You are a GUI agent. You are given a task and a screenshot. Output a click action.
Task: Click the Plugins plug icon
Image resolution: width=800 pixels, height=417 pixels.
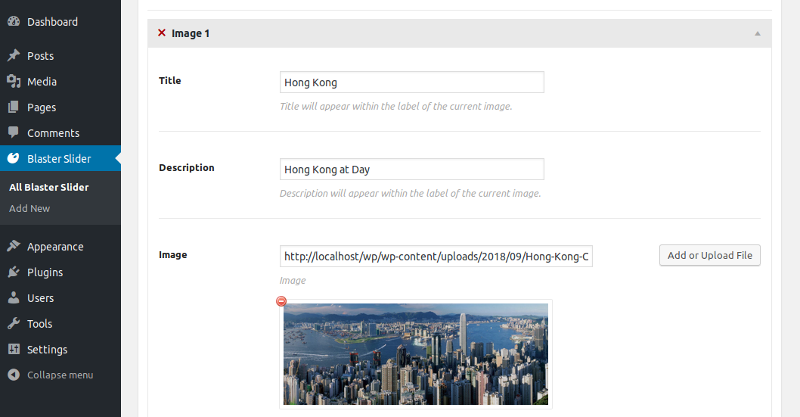14,272
